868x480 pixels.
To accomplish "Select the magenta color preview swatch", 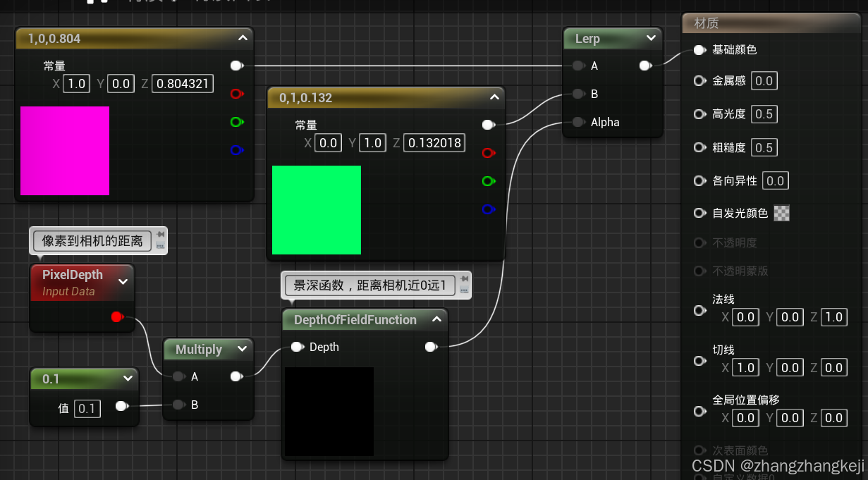I will click(65, 151).
